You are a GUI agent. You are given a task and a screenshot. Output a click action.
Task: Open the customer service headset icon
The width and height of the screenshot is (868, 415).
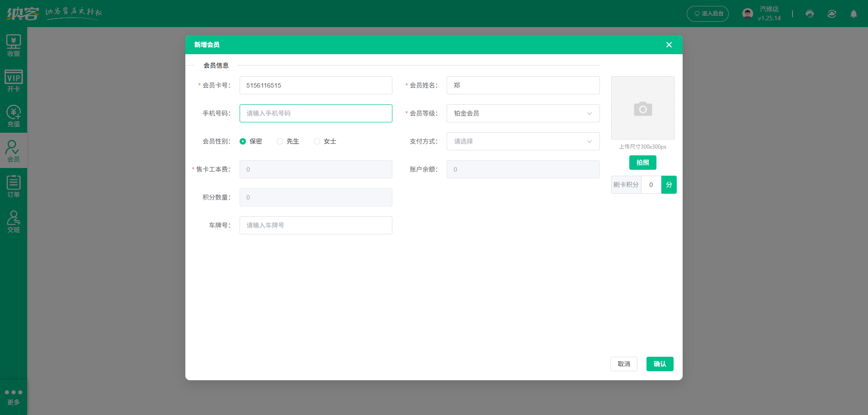(x=809, y=14)
